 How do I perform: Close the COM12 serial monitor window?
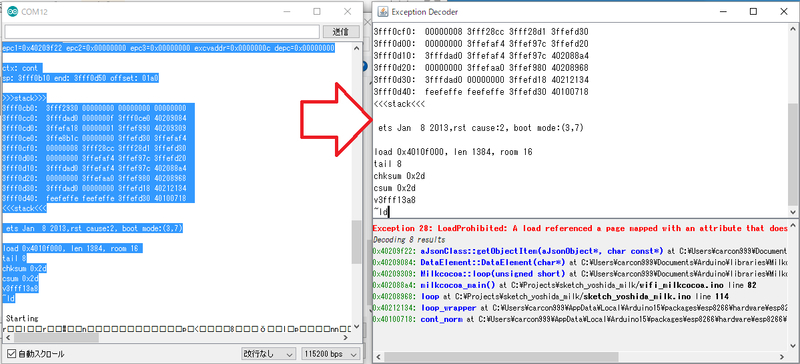(347, 11)
